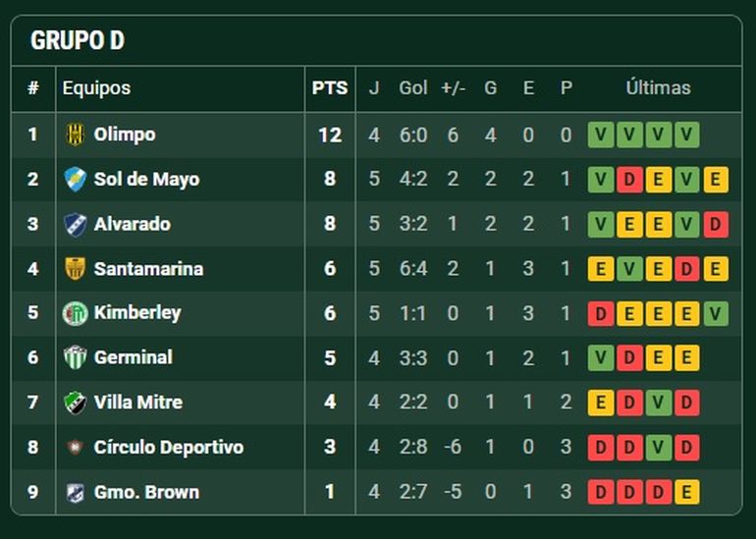Open the Sol de Mayo team link
The height and width of the screenshot is (539, 756).
click(146, 180)
